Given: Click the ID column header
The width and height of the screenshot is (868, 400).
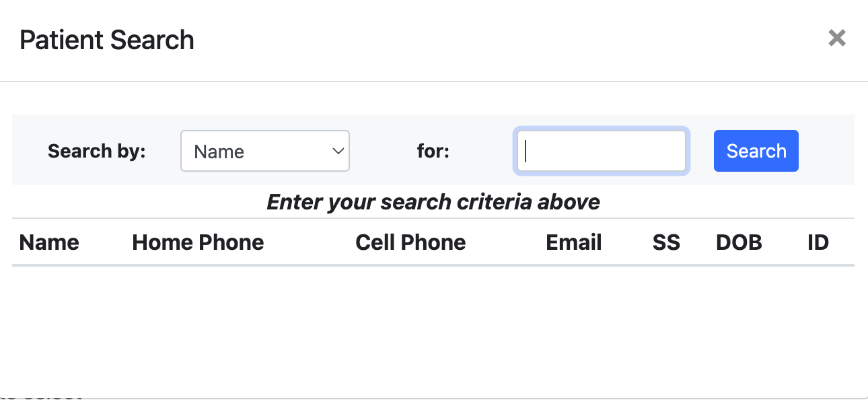Looking at the screenshot, I should pos(818,242).
